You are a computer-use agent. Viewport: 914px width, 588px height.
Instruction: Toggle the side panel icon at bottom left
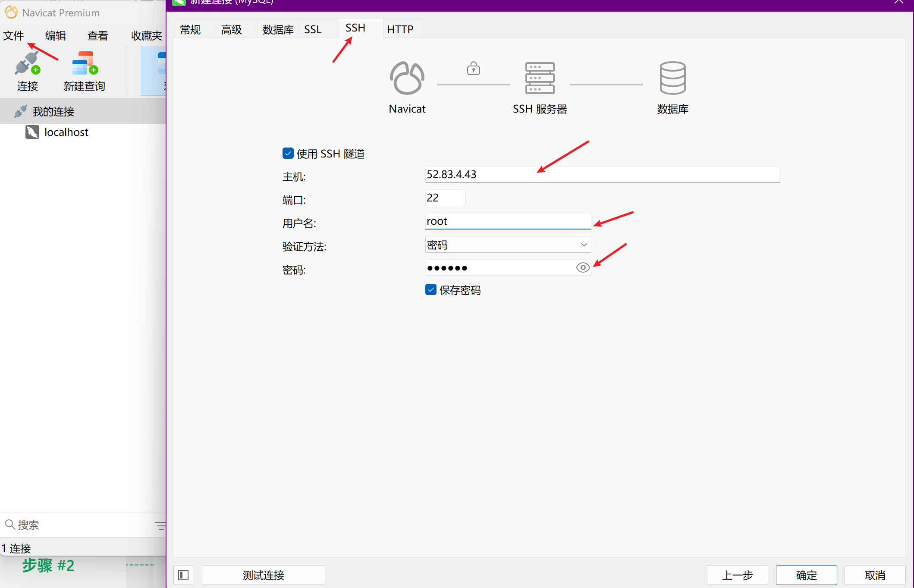[x=183, y=575]
